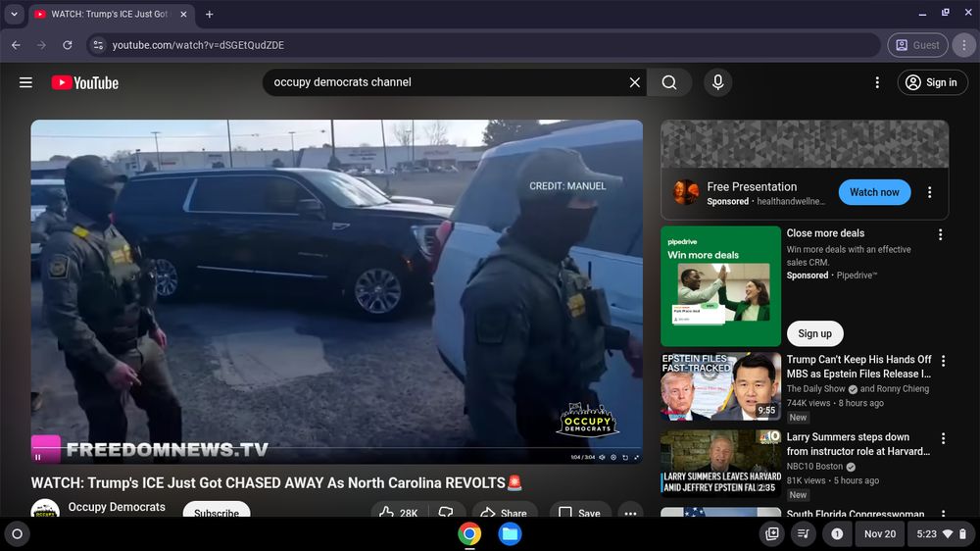Open the Occupy Democrats channel name link

point(117,507)
